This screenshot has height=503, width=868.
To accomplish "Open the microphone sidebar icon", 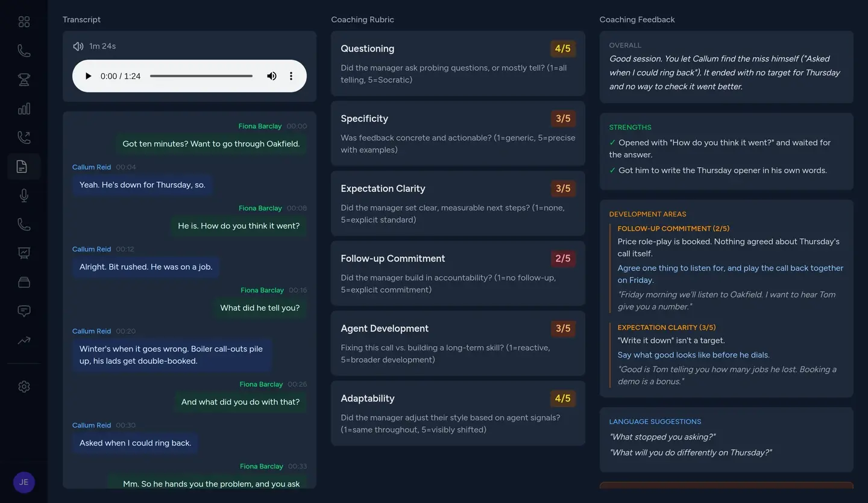I will (24, 195).
